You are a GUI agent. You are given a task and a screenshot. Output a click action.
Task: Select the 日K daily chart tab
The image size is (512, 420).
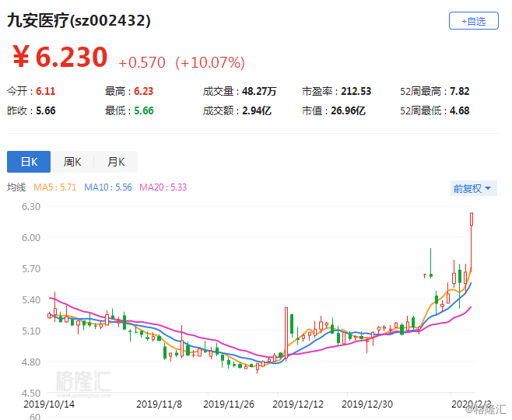[x=29, y=162]
